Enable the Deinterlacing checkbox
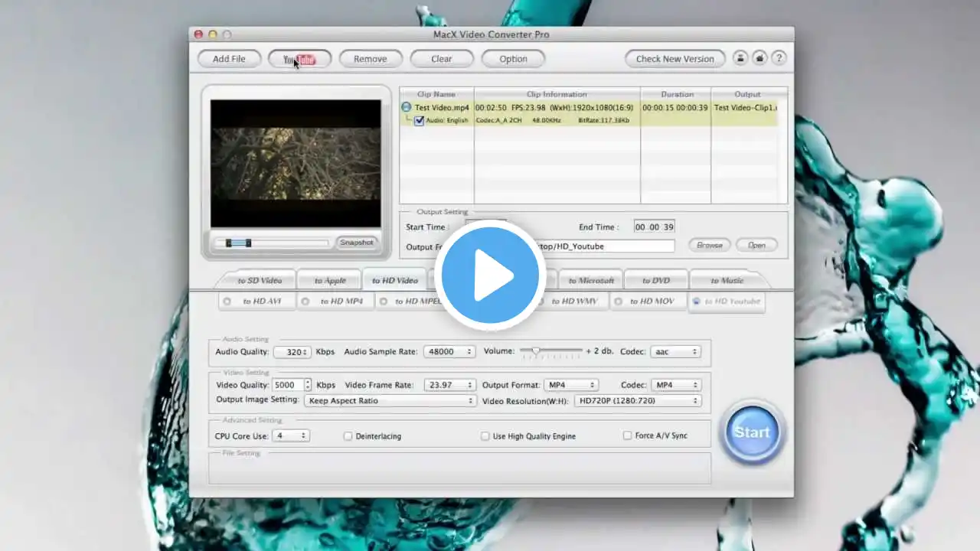The height and width of the screenshot is (551, 980). click(348, 436)
